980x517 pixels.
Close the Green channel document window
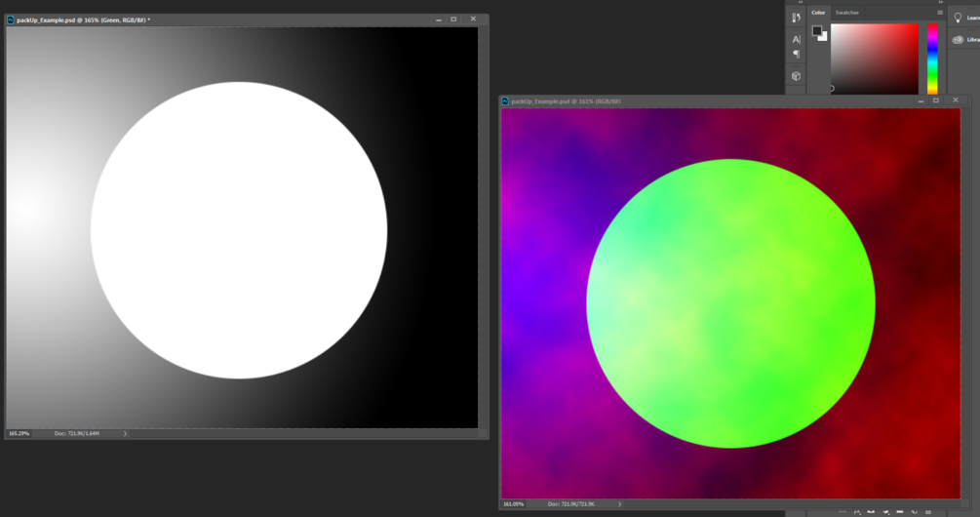pyautogui.click(x=473, y=20)
